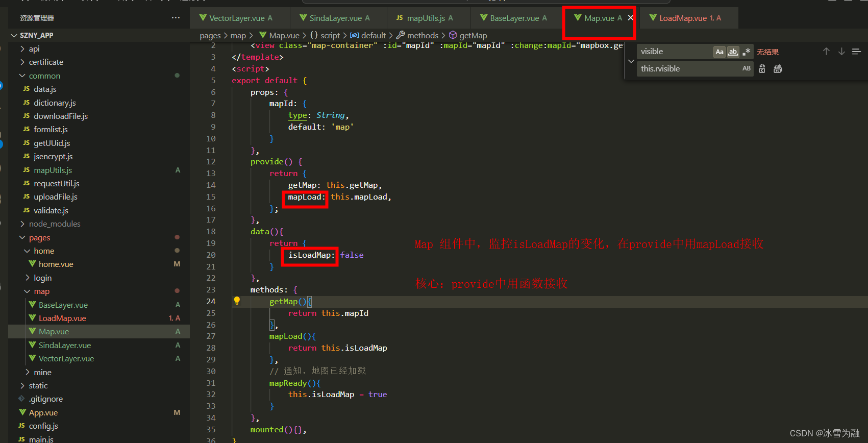Click 'Map.vue' in the breadcrumb
Image resolution: width=868 pixels, height=443 pixels.
(284, 36)
